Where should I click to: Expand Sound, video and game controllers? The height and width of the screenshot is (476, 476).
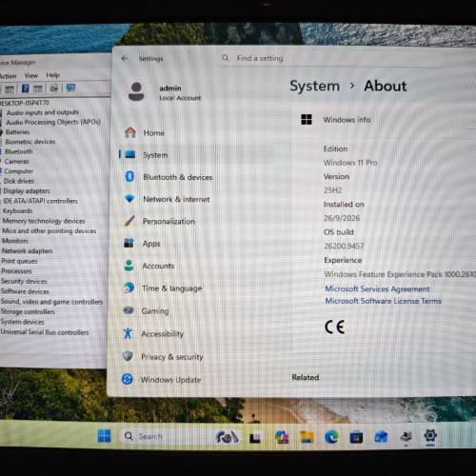pos(51,302)
